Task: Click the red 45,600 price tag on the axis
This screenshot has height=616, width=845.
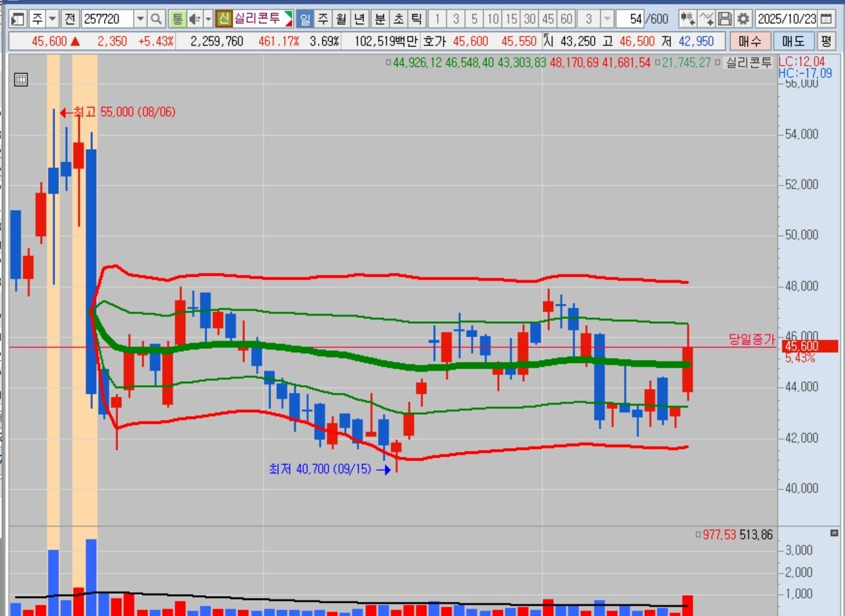Action: pos(810,346)
